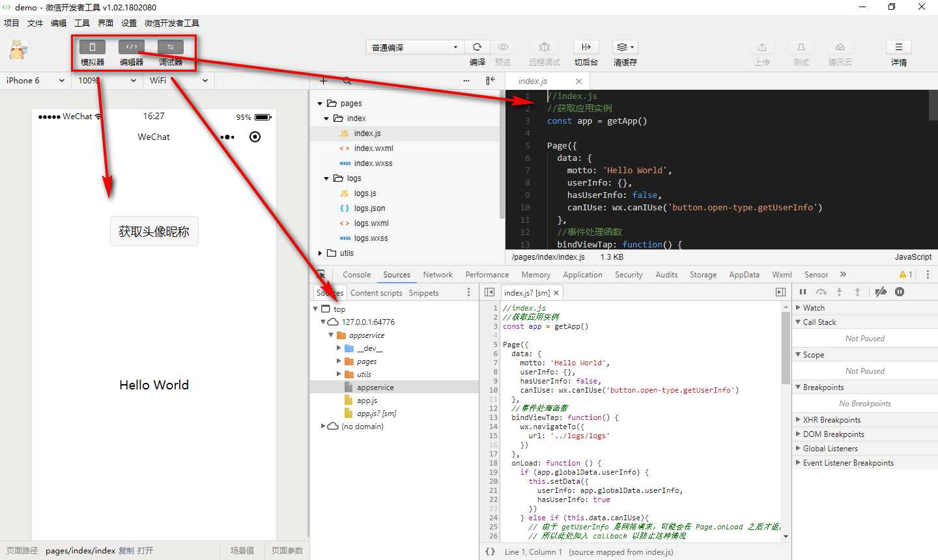This screenshot has width=938, height=560.
Task: Click the Tencent Cloud icon
Action: pos(840,47)
